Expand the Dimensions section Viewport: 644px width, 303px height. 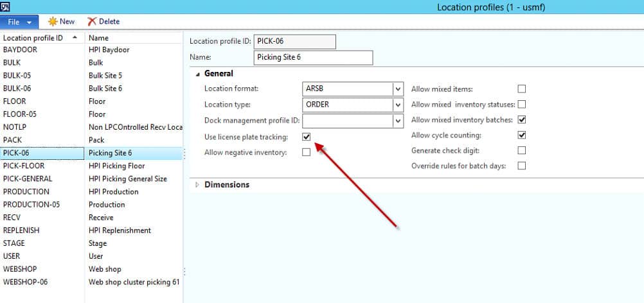197,185
